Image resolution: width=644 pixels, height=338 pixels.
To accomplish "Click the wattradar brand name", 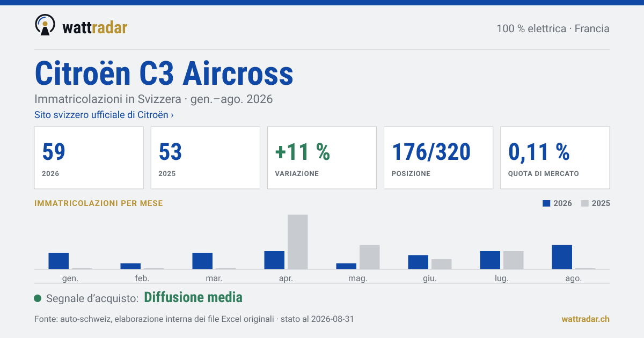I will pos(94,27).
